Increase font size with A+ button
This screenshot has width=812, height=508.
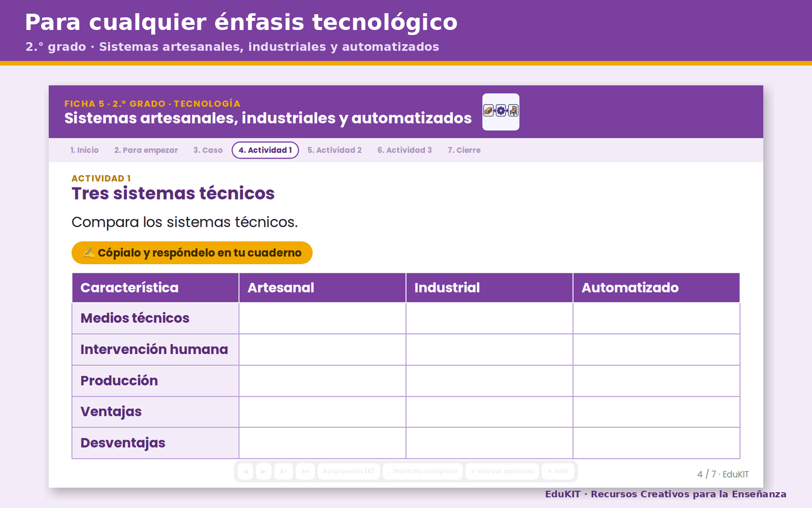click(305, 471)
